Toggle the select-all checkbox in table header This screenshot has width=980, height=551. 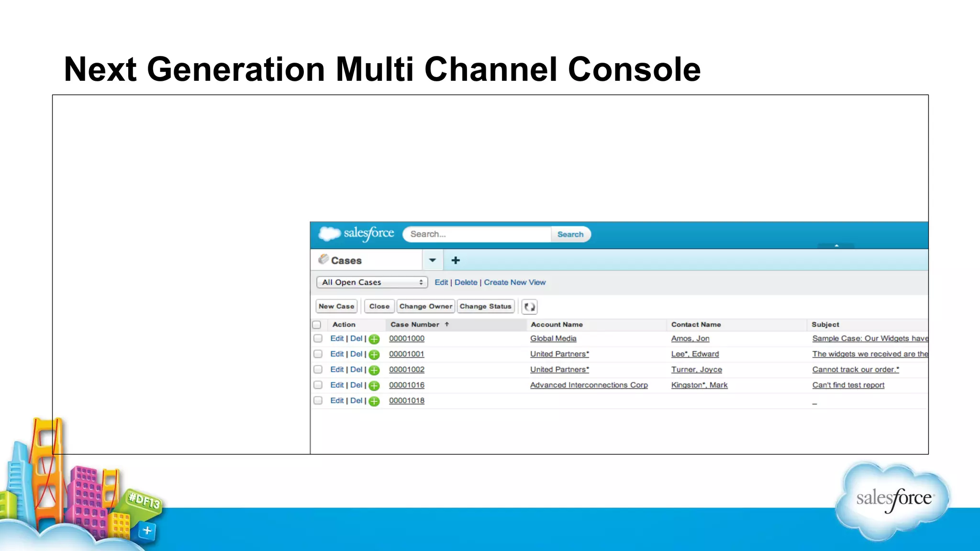point(317,325)
